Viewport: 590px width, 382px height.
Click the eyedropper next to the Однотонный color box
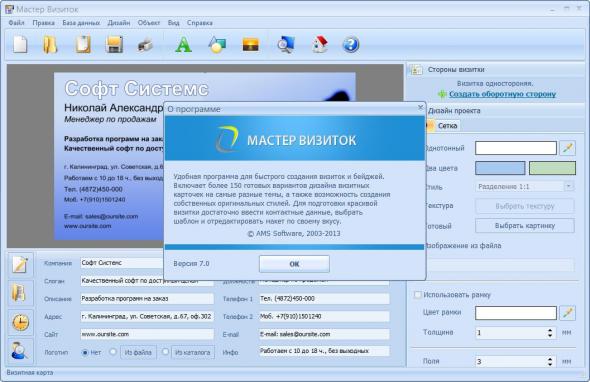click(x=567, y=148)
